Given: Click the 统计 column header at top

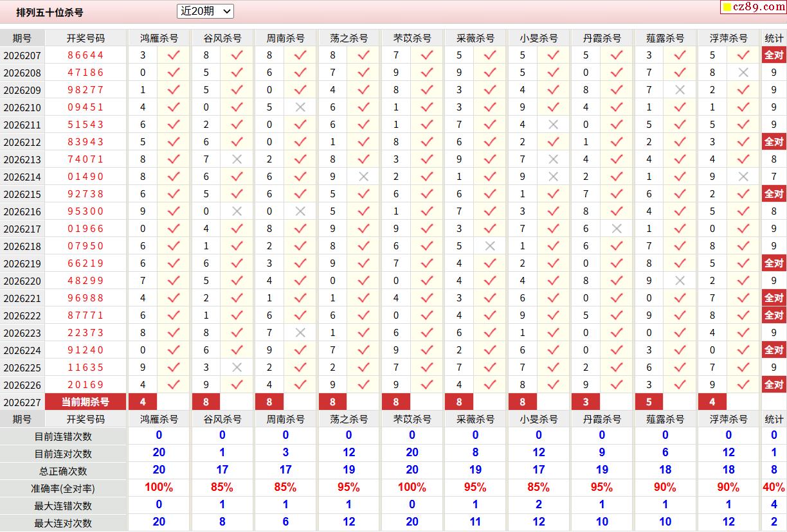Looking at the screenshot, I should click(774, 38).
